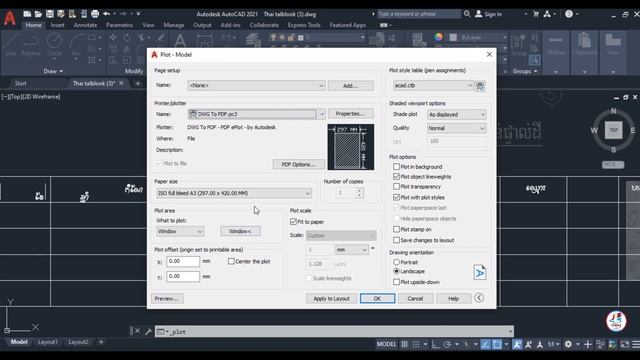Click the Plot printer icon in quick access toolbar

95,14
